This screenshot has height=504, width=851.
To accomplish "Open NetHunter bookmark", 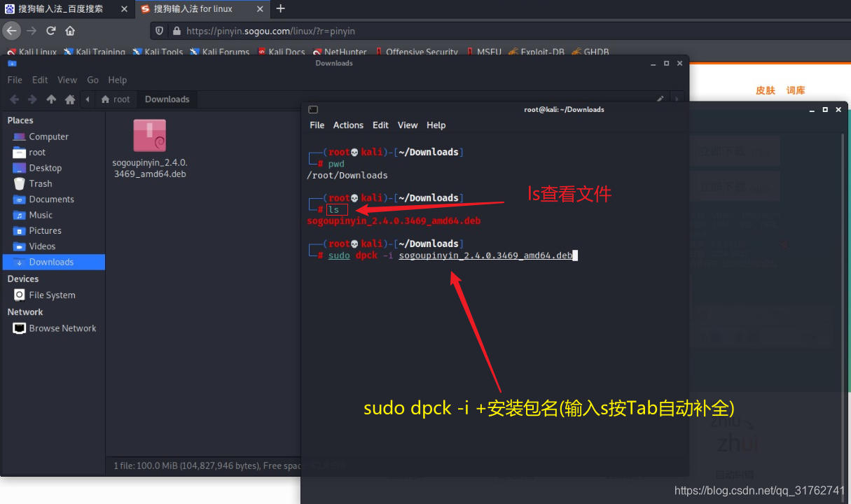I will tap(340, 52).
